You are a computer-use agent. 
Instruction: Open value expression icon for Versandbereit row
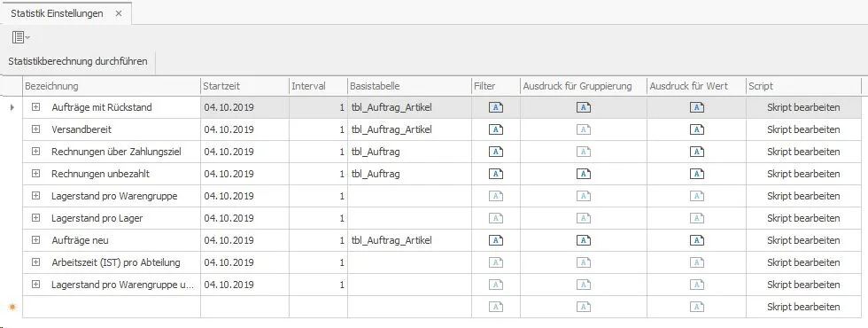click(696, 129)
